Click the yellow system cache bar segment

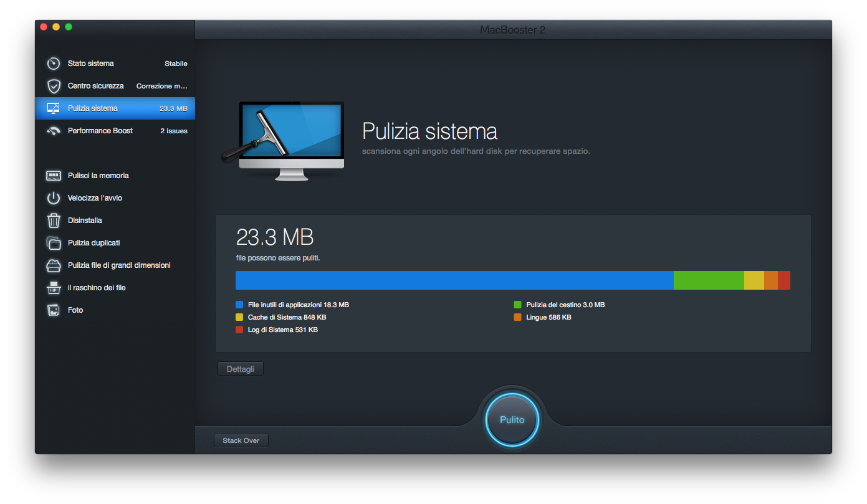754,280
